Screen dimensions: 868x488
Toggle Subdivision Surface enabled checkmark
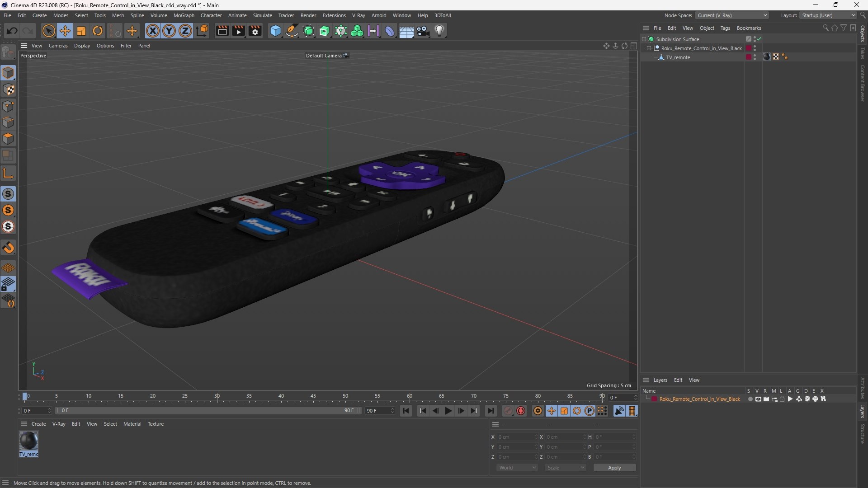pyautogui.click(x=760, y=39)
